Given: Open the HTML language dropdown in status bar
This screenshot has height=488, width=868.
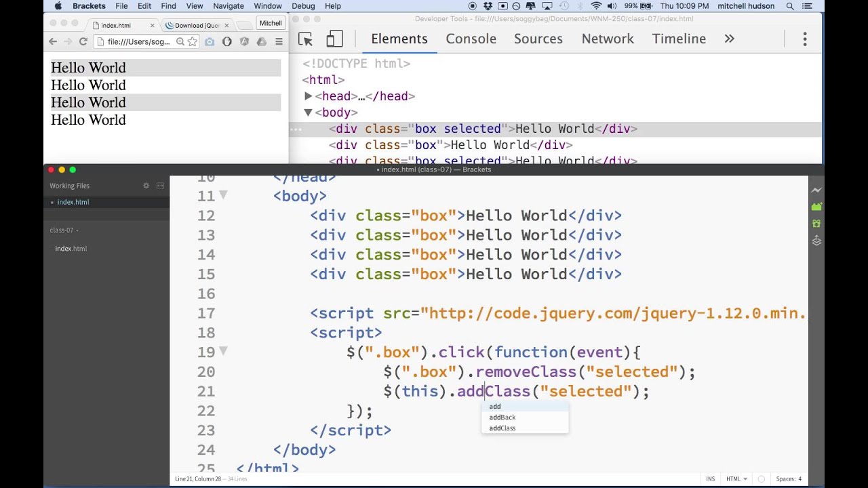Looking at the screenshot, I should 736,479.
